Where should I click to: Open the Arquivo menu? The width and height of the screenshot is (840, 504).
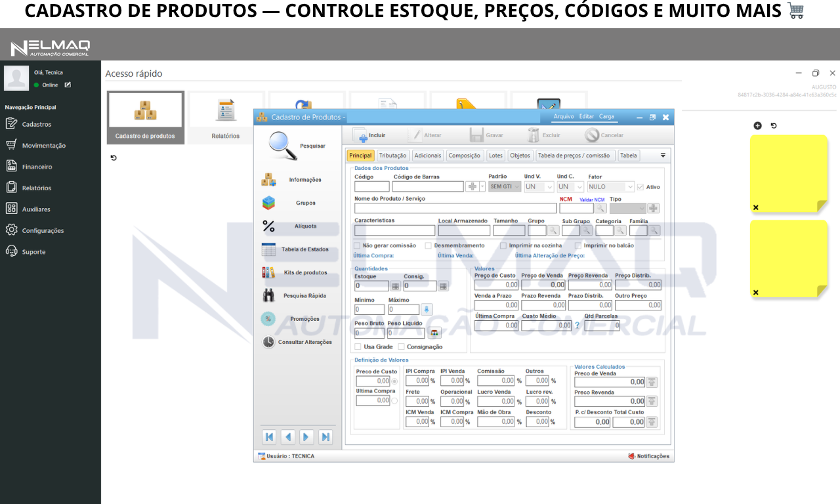click(564, 117)
